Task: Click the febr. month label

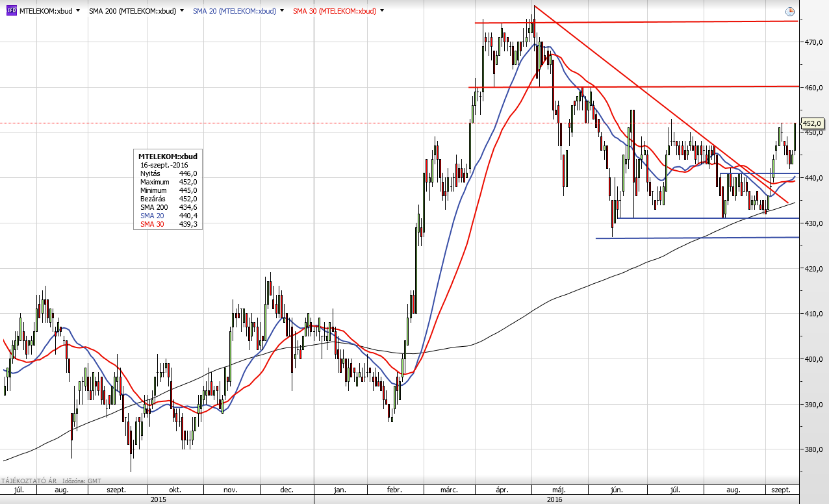Action: [x=394, y=490]
